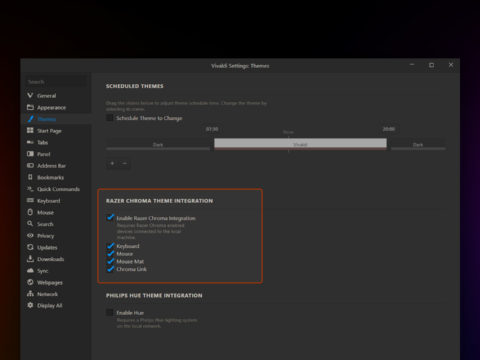The image size is (480, 360).
Task: Click the Privacy eye icon
Action: pos(30,235)
